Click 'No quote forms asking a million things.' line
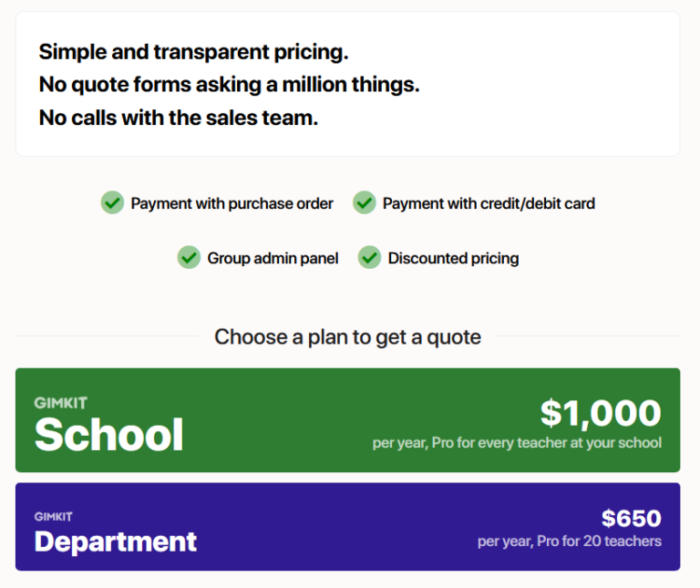This screenshot has width=700, height=588. (x=230, y=85)
